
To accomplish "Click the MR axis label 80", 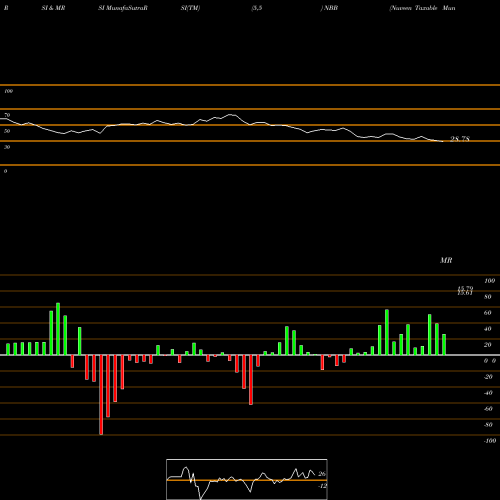I will coord(488,297).
